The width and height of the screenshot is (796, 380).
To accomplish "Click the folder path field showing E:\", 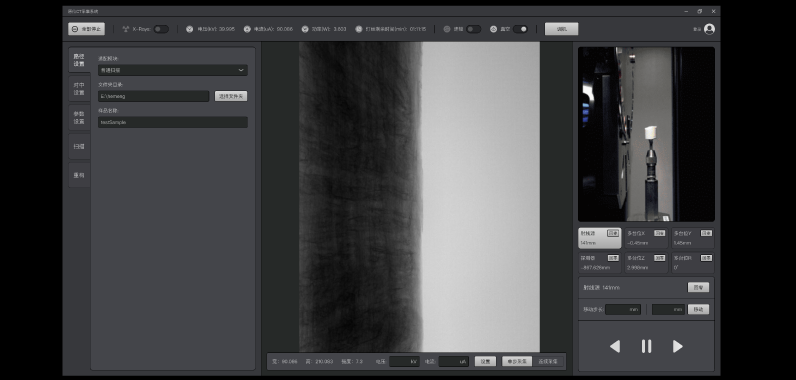I will 153,96.
